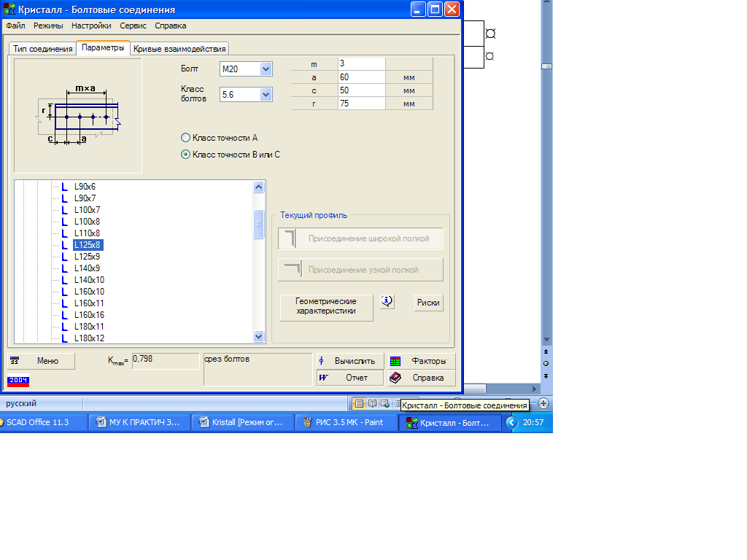Open the Режимы menu
Viewport: 747px width, 560px height.
click(x=48, y=26)
